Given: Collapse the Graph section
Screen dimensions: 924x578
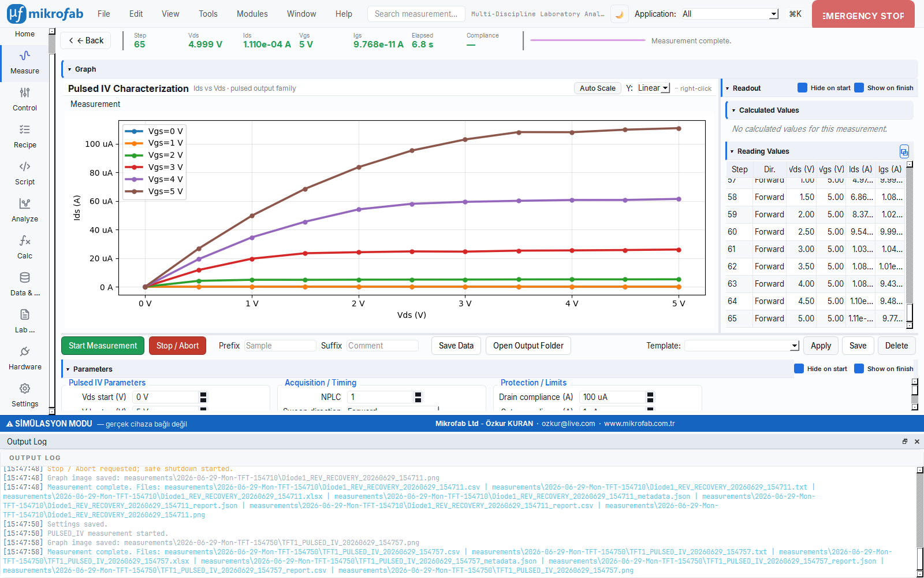Looking at the screenshot, I should 70,69.
